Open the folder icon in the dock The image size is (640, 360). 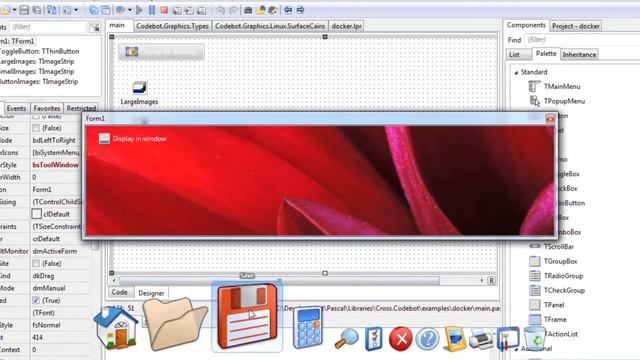[174, 324]
